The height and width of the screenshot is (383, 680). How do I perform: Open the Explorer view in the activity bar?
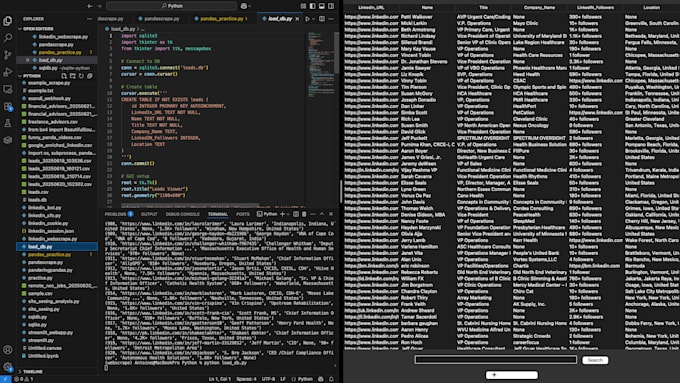[8, 20]
